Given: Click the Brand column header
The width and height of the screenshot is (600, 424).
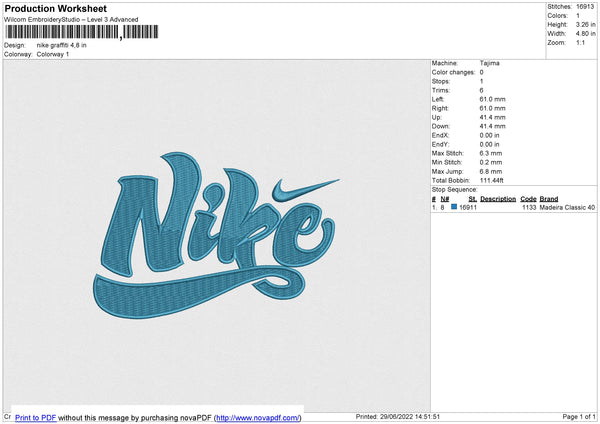Looking at the screenshot, I should 549,199.
